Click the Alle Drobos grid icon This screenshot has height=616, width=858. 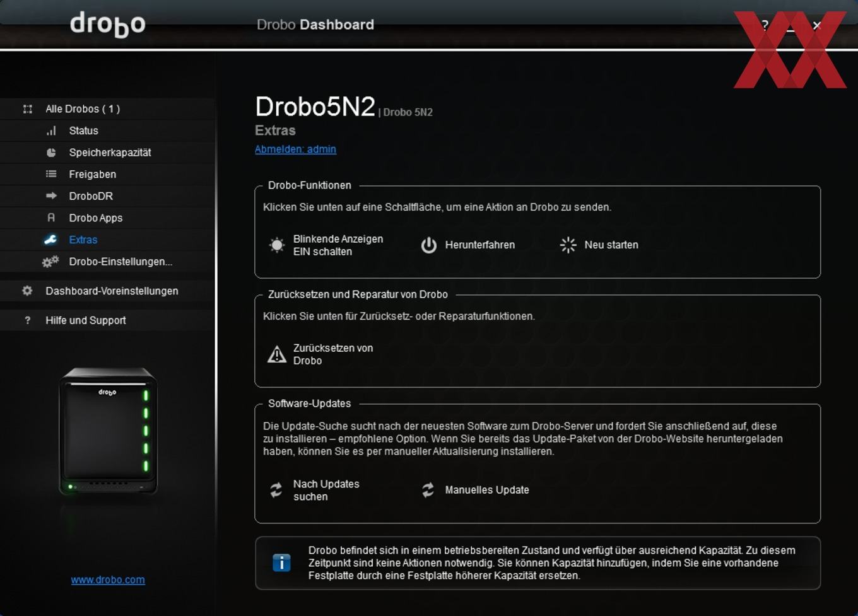(x=28, y=109)
